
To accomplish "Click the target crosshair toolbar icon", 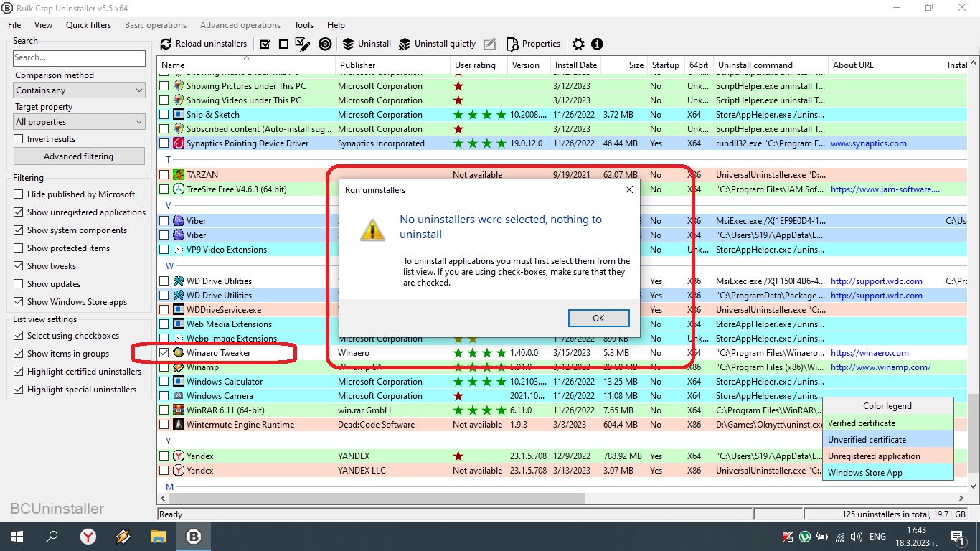I will (325, 44).
